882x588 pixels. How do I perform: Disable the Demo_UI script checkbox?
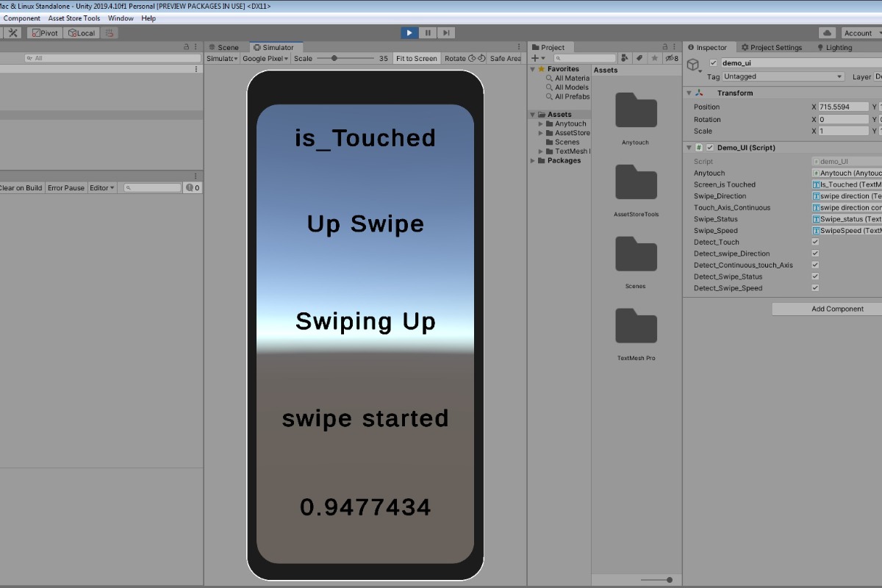[710, 148]
